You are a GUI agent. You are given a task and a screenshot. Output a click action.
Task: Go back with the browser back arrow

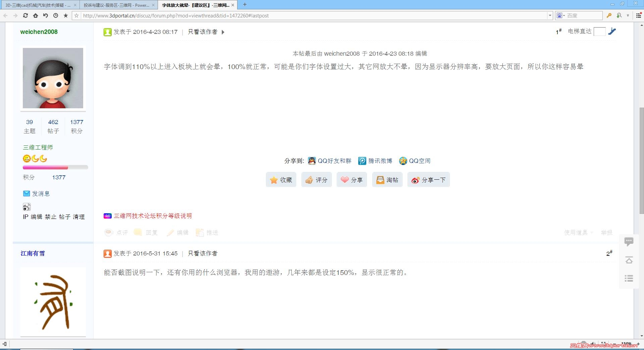(5, 15)
